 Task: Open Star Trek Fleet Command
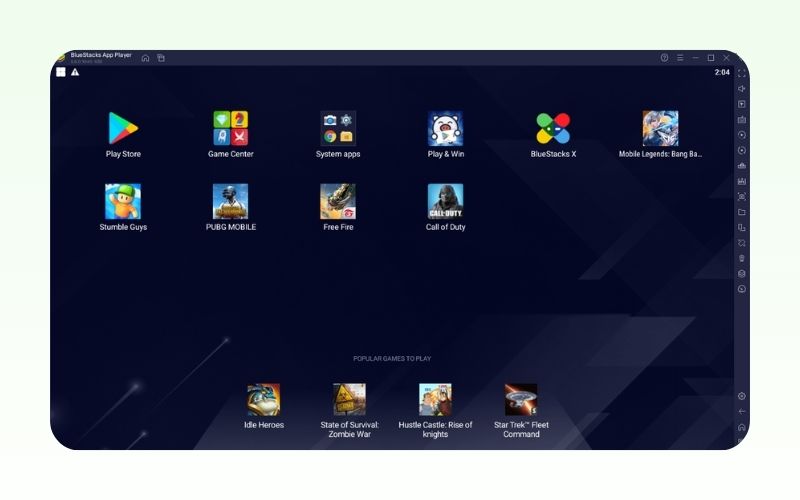point(521,399)
